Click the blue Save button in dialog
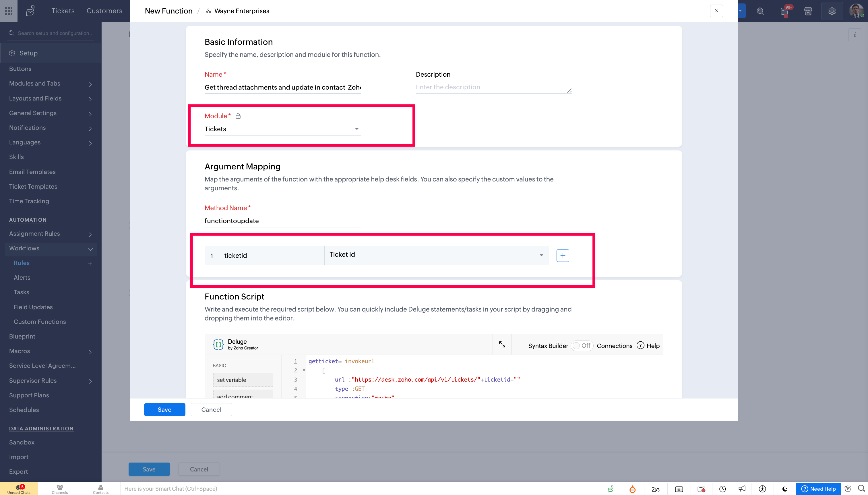Viewport: 868px width, 495px height. point(164,410)
